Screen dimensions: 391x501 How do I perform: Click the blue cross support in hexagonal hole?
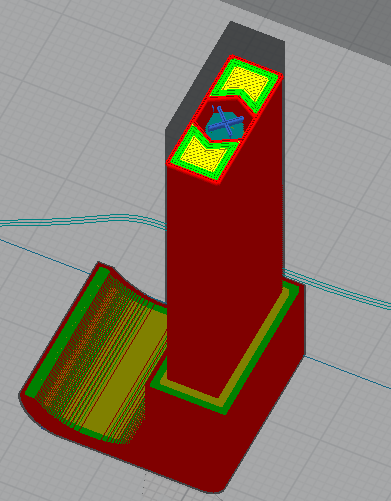[x=226, y=123]
